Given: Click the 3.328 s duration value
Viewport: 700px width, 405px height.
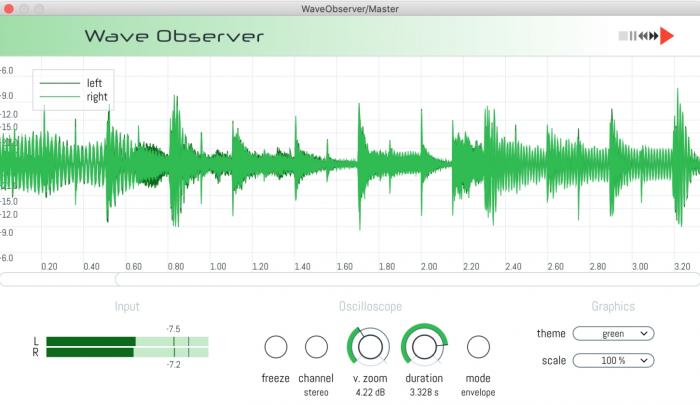Looking at the screenshot, I should click(424, 393).
